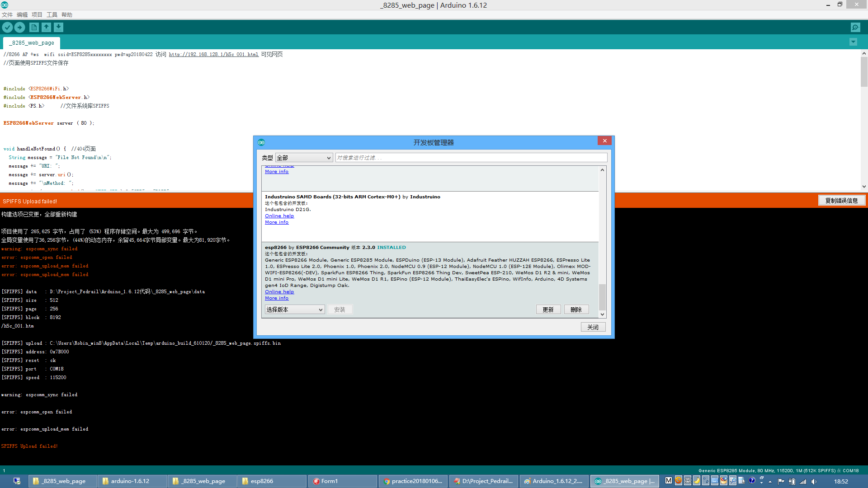Click the Open sketch icon

coord(46,28)
